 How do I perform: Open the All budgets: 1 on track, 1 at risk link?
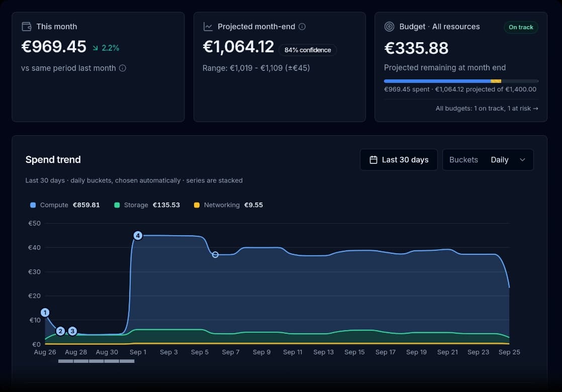[487, 108]
